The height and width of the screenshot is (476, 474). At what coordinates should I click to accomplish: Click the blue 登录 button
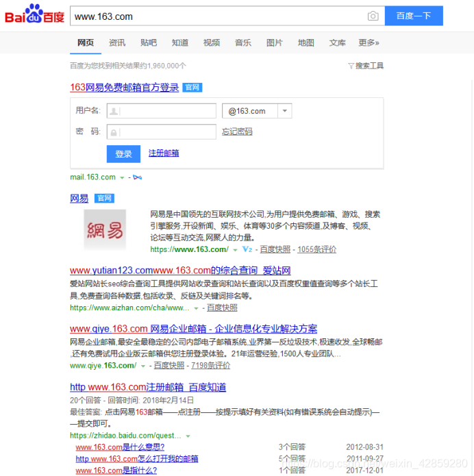click(123, 154)
